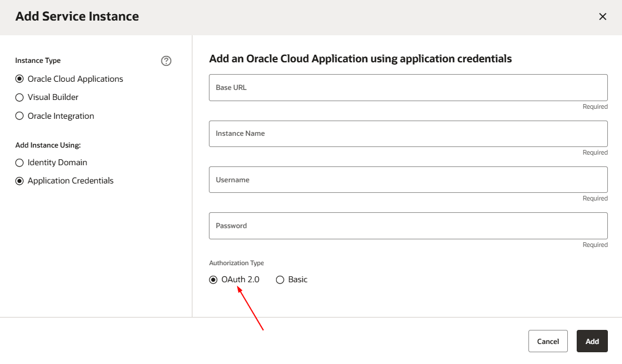Screen dimensions: 622x364
Task: Open the Instance Type help icon
Action: tap(166, 61)
